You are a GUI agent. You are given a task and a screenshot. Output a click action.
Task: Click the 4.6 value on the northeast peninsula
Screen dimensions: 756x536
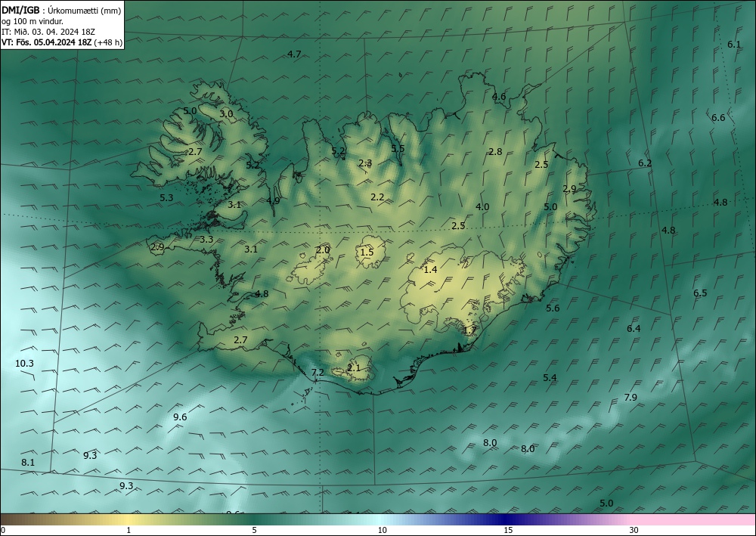pos(499,97)
